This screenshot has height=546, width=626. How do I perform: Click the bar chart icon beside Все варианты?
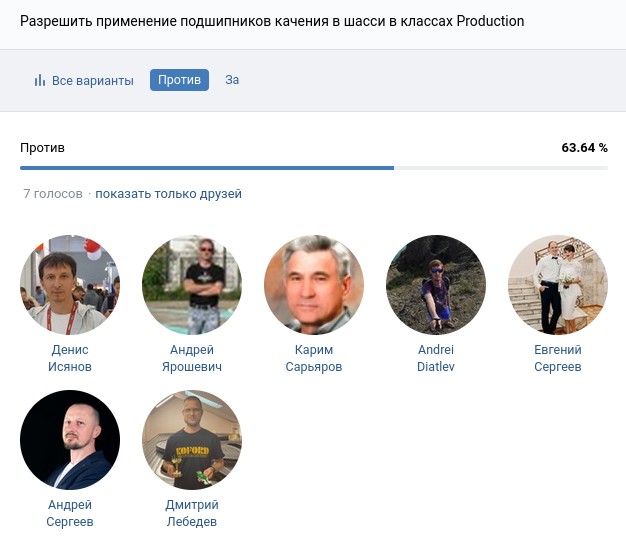tap(40, 80)
